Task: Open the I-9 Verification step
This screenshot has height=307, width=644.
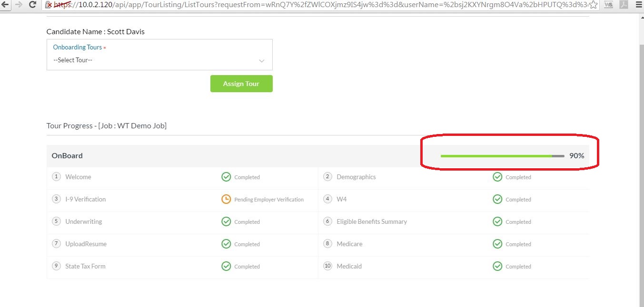Action: [x=86, y=200]
